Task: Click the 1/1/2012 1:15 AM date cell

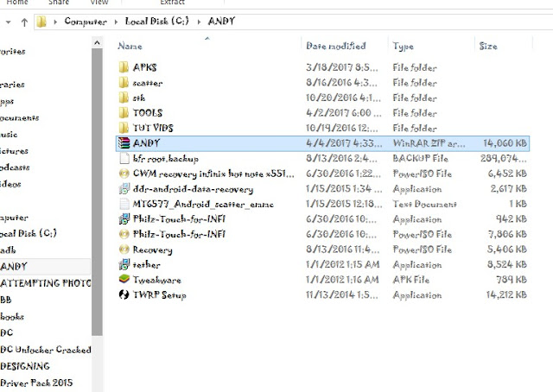Action: click(x=343, y=264)
